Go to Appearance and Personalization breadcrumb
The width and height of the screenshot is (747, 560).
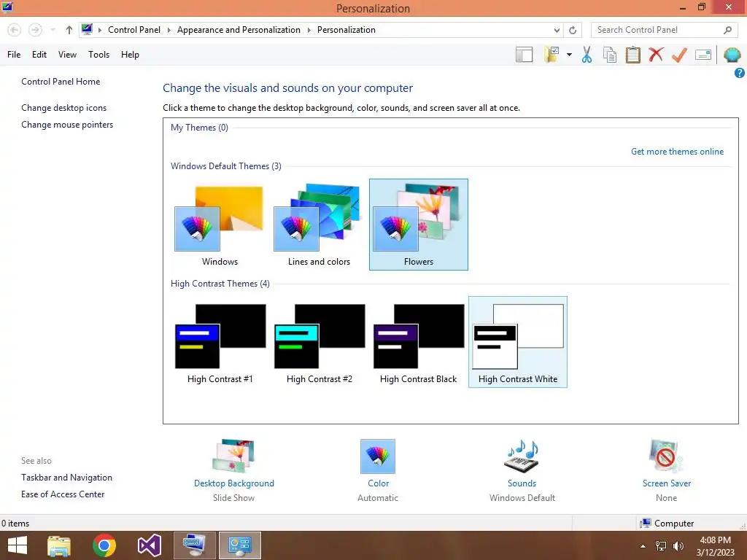(x=239, y=30)
